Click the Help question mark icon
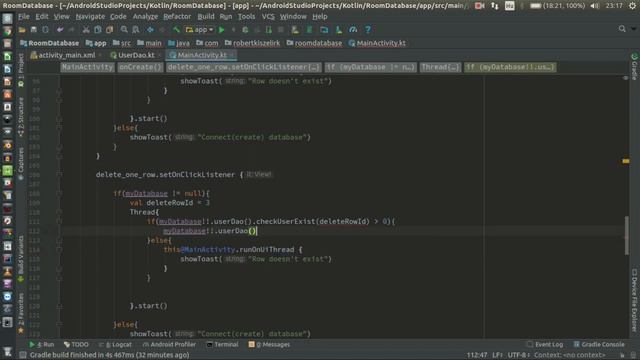This screenshot has width=640, height=360. (x=368, y=29)
